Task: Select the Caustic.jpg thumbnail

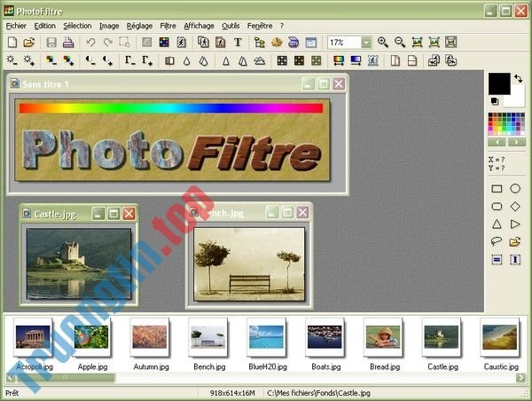Action: [x=500, y=337]
